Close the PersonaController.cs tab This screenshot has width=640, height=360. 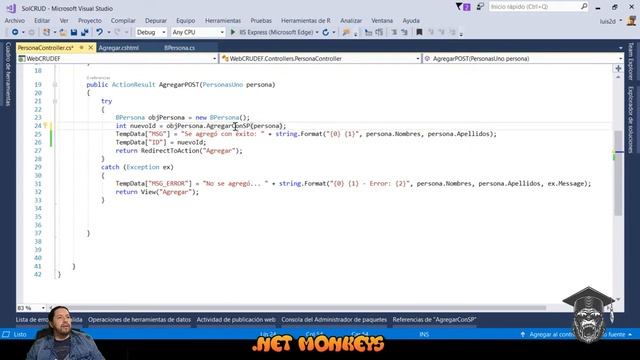(x=91, y=48)
